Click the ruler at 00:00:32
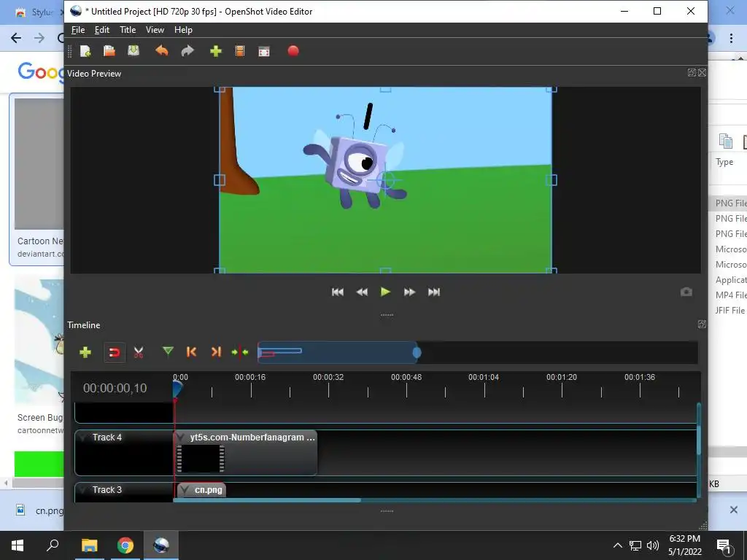The image size is (747, 560). [x=328, y=377]
